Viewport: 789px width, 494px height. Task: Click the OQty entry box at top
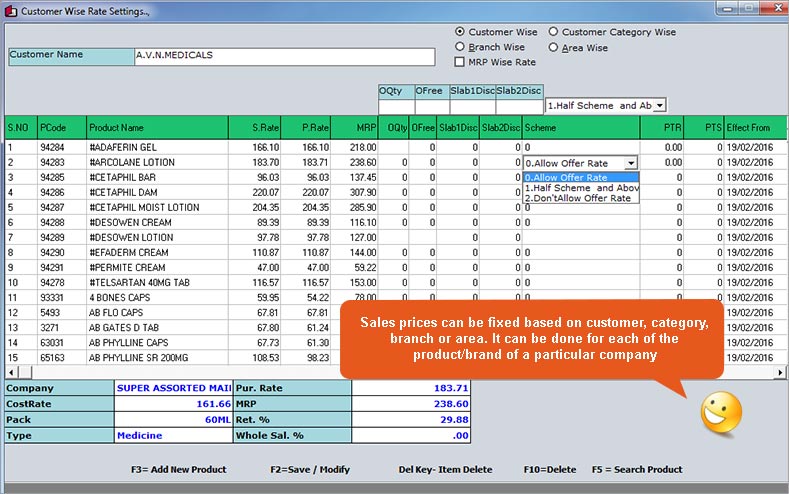[397, 107]
